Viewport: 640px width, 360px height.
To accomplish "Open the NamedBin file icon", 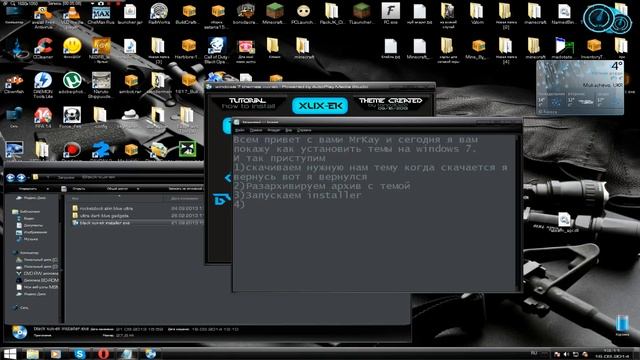I will (564, 15).
